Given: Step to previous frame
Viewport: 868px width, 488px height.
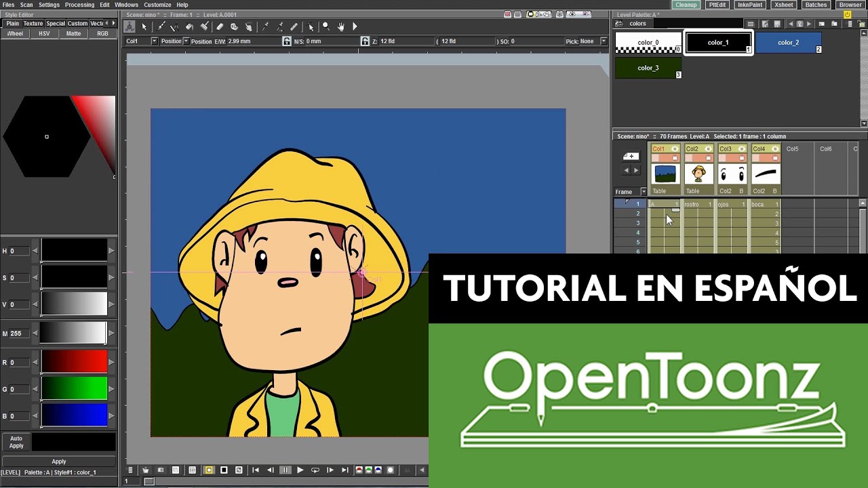Looking at the screenshot, I should (271, 470).
